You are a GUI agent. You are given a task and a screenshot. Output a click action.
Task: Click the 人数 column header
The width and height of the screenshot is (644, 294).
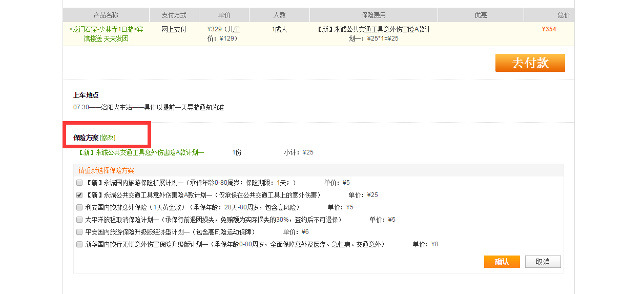tap(279, 15)
